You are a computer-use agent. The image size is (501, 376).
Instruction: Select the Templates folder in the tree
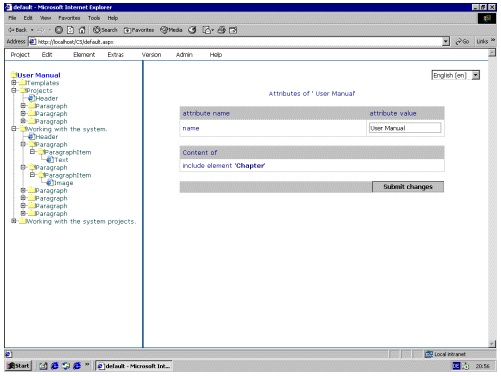point(43,83)
